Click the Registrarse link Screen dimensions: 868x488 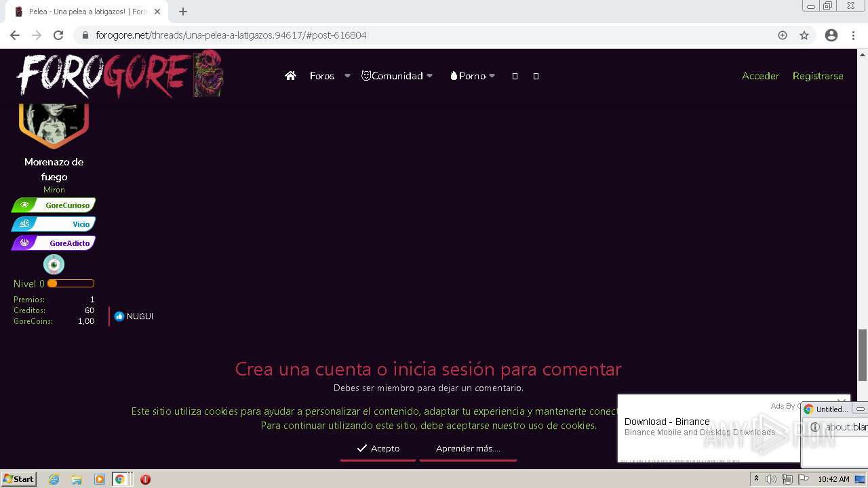pos(818,76)
